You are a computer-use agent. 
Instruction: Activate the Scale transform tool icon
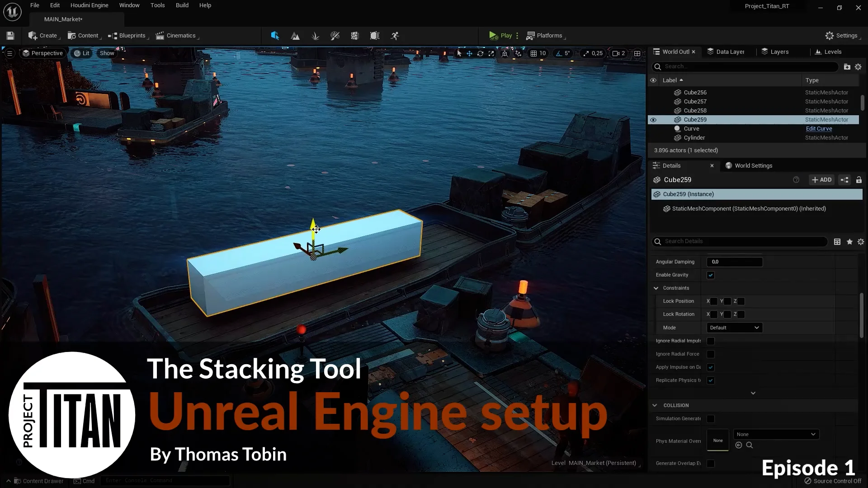[491, 53]
